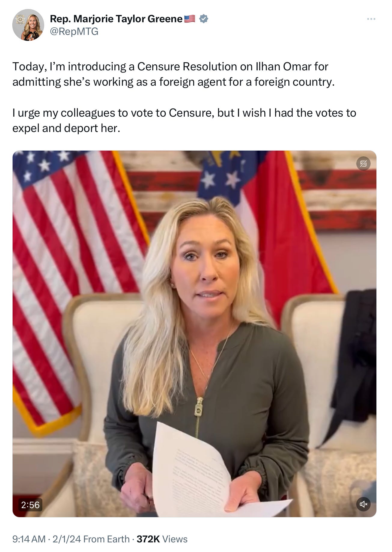Open the Rep. Marjorie Taylor Greene display name
This screenshot has width=392, height=552.
click(116, 19)
